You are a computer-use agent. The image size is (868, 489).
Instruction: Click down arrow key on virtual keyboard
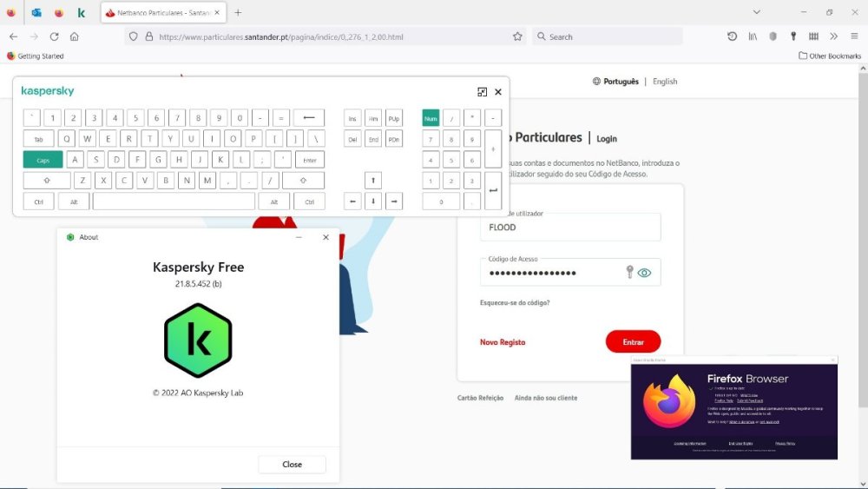(x=373, y=202)
